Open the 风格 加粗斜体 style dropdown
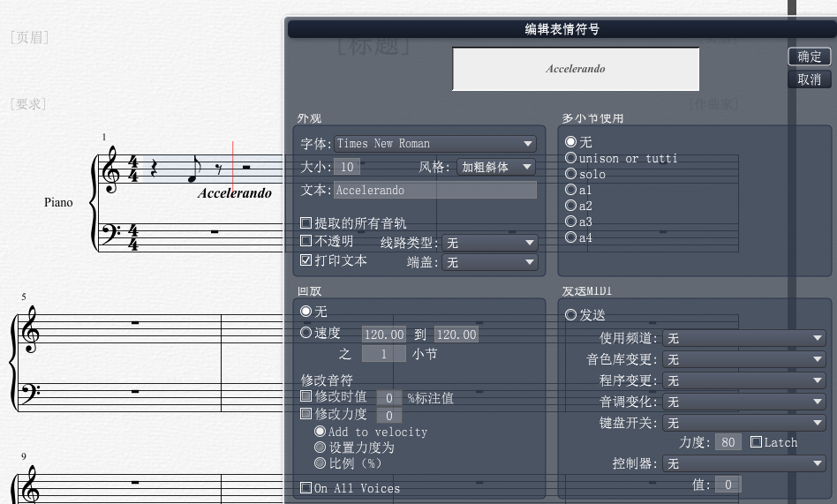The height and width of the screenshot is (504, 837). (496, 167)
